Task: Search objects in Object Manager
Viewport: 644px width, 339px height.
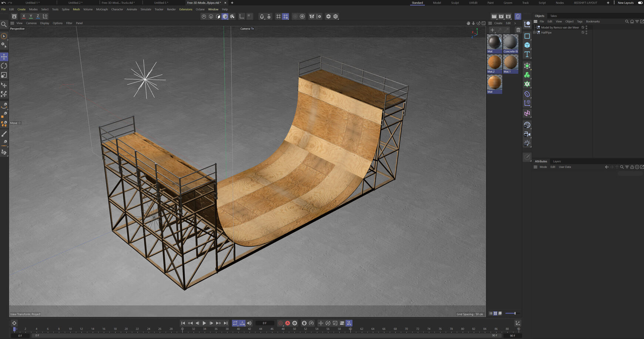Action: 627,21
